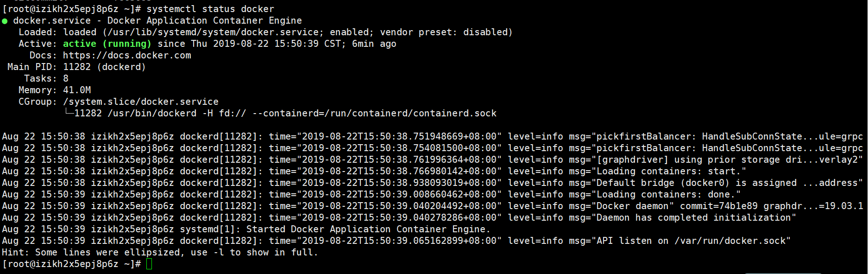Click the tree branch icon before 11282 /usr/bin/dockerd

(x=69, y=112)
